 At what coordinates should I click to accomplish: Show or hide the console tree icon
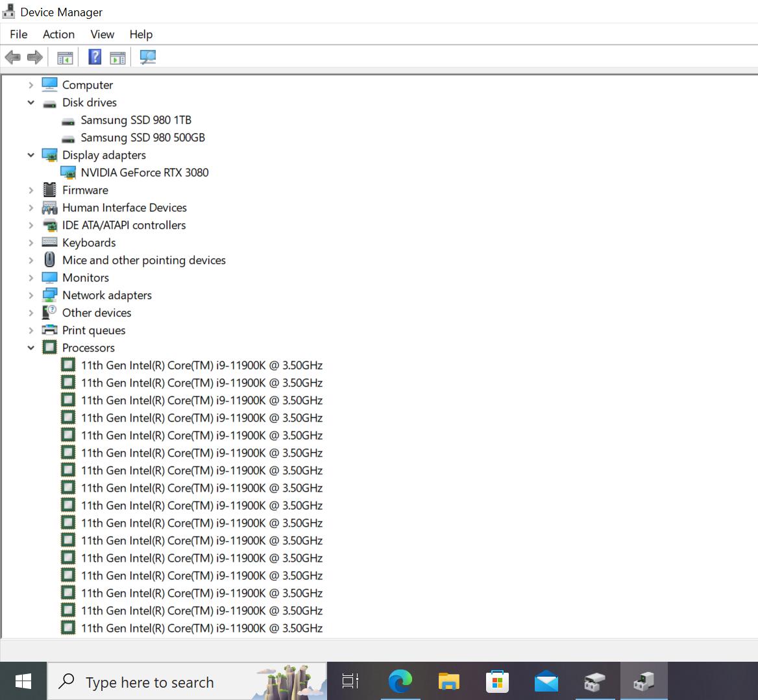tap(65, 58)
